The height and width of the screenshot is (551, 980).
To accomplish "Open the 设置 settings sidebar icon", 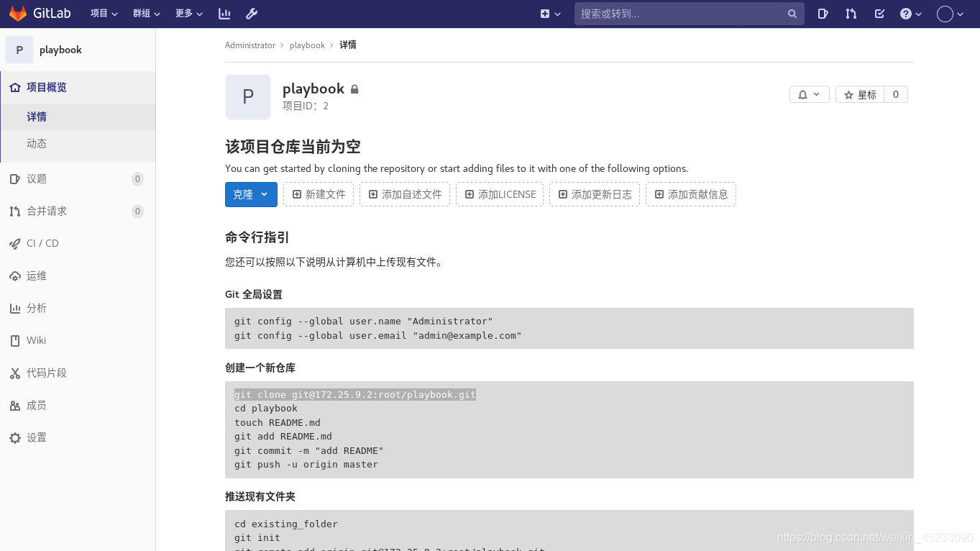I will 15,437.
